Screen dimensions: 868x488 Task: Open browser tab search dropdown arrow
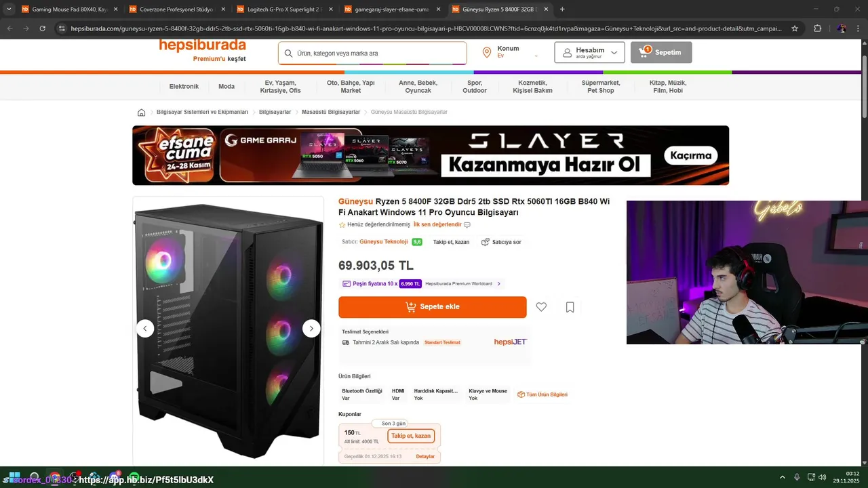pyautogui.click(x=9, y=9)
